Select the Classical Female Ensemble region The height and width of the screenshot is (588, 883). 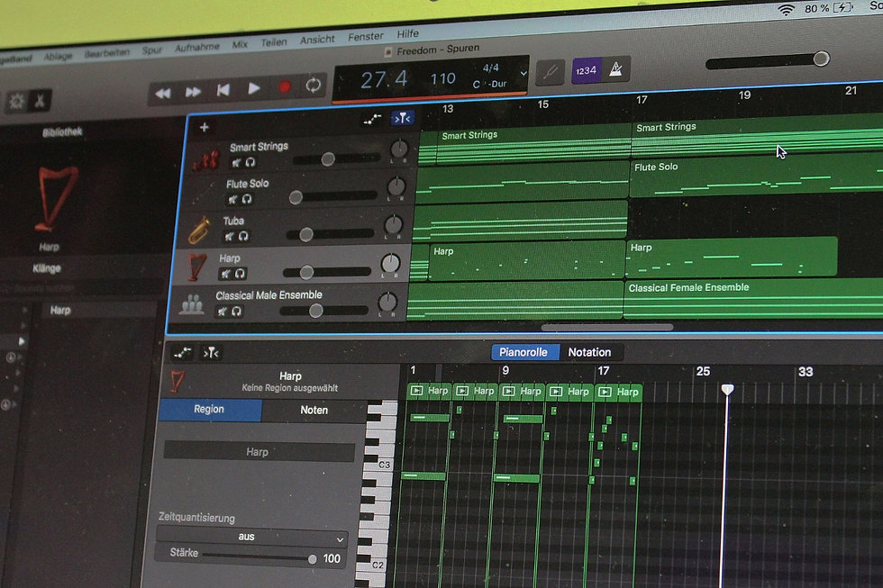tap(755, 298)
